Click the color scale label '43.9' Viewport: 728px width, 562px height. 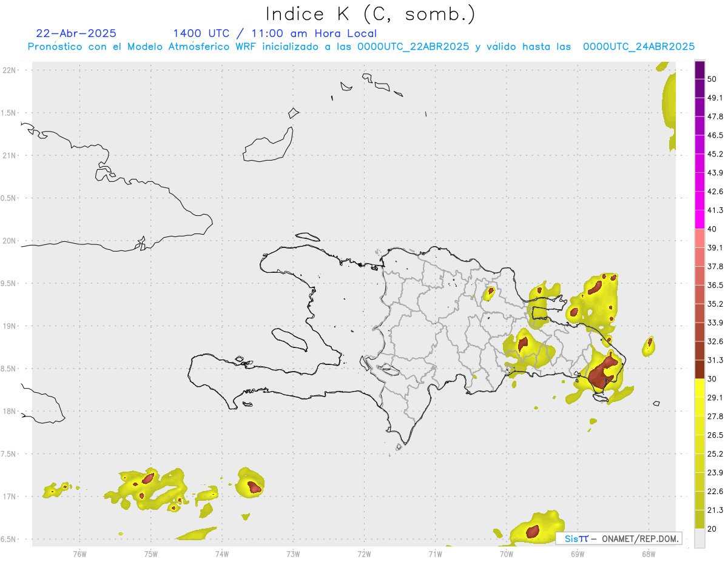click(715, 173)
